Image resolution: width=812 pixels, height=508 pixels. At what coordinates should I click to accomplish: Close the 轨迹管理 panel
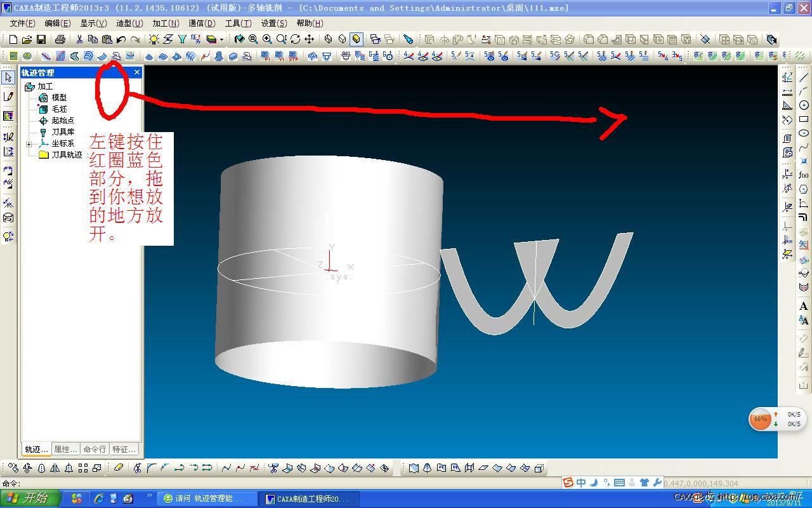tap(136, 72)
